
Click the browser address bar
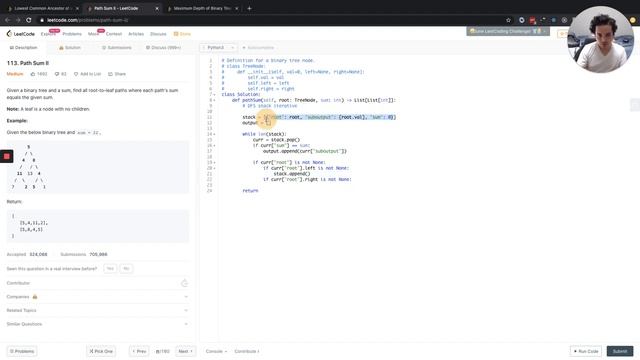click(269, 20)
